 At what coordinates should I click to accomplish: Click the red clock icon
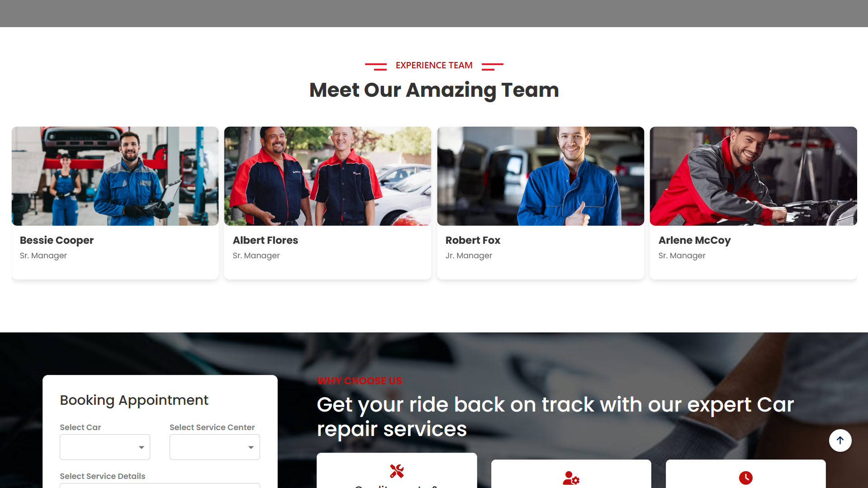[745, 478]
